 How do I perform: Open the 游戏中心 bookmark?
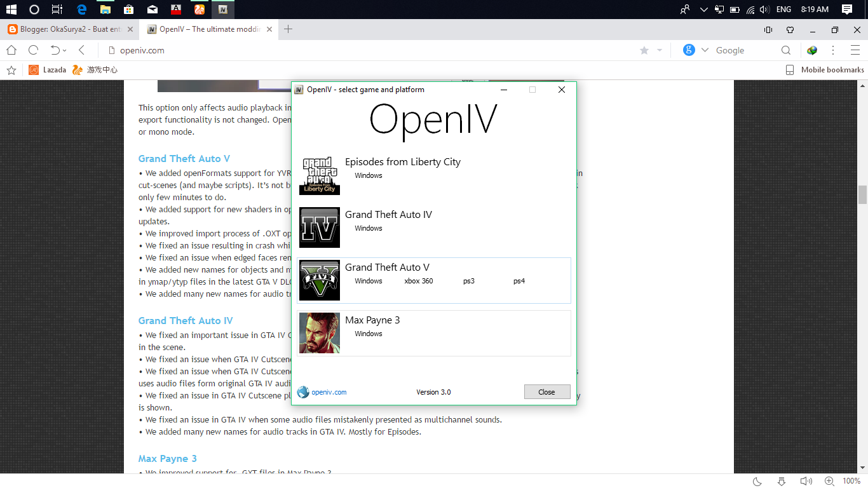[95, 70]
